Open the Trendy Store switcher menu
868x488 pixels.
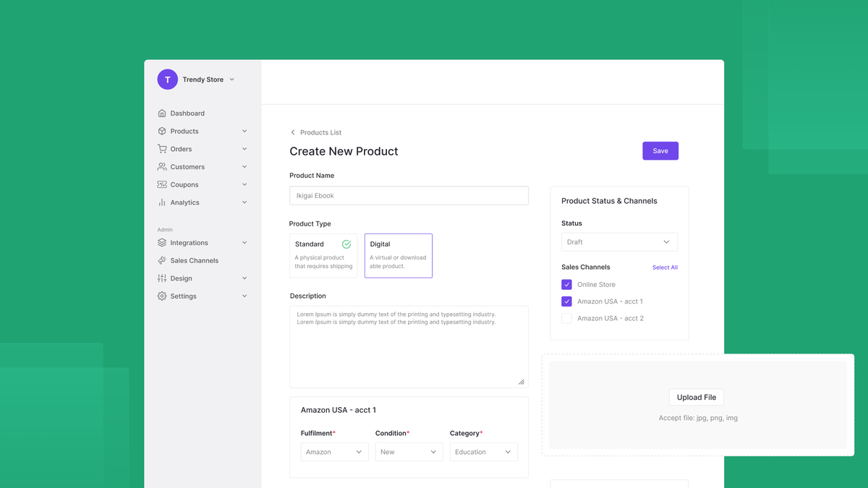[x=203, y=80]
